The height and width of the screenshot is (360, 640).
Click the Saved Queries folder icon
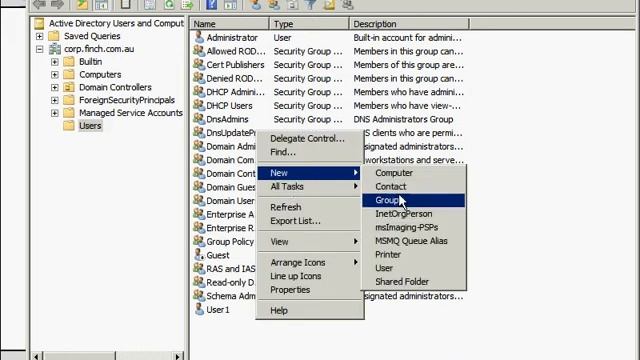54,36
